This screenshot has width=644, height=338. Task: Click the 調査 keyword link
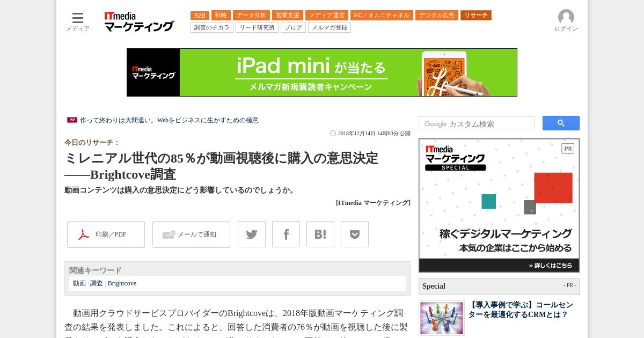(97, 283)
